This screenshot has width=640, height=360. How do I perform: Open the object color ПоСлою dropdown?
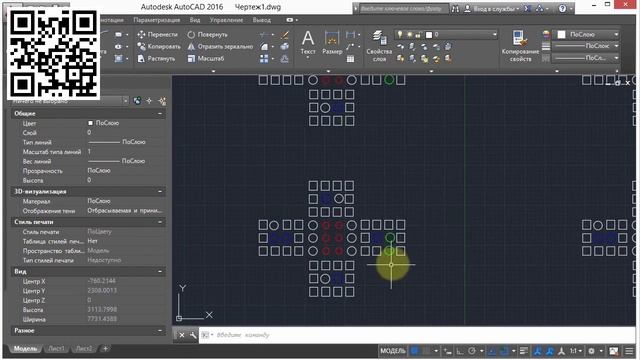tap(587, 35)
